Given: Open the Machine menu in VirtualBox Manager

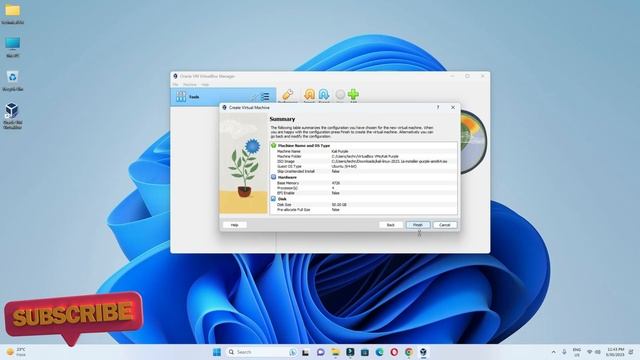Looking at the screenshot, I should [190, 84].
